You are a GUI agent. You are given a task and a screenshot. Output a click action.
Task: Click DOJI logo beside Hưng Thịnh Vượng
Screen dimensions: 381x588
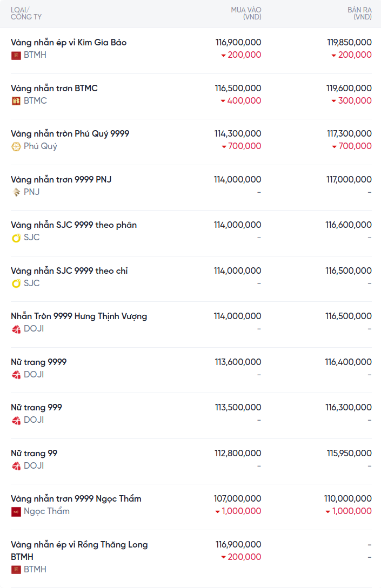click(x=16, y=329)
